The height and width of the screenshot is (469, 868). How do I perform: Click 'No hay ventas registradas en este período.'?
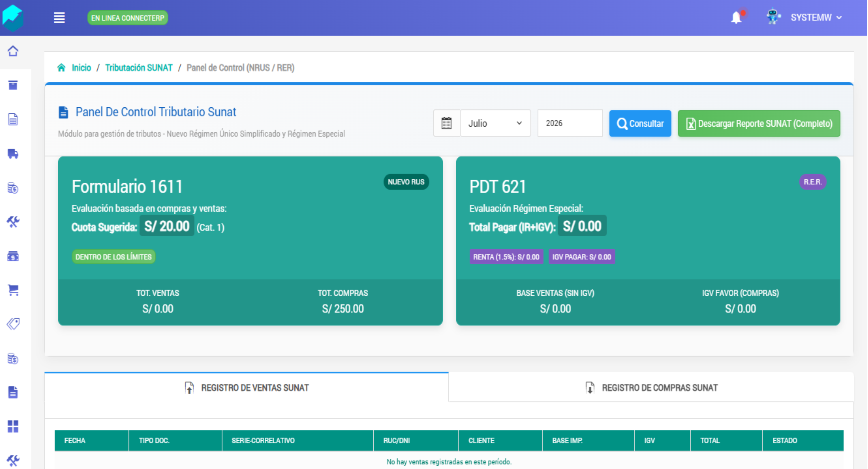coord(449,462)
